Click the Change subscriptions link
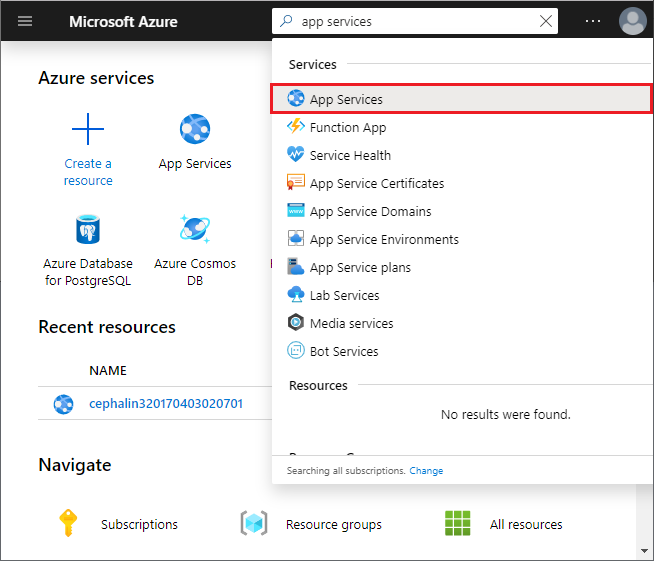This screenshot has width=654, height=561. pyautogui.click(x=426, y=470)
